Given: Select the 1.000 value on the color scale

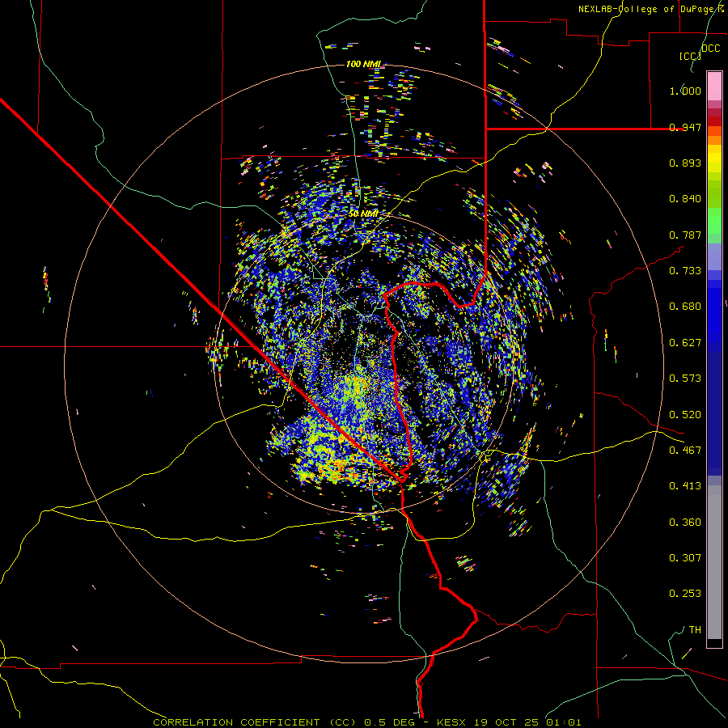Looking at the screenshot, I should pyautogui.click(x=685, y=91).
